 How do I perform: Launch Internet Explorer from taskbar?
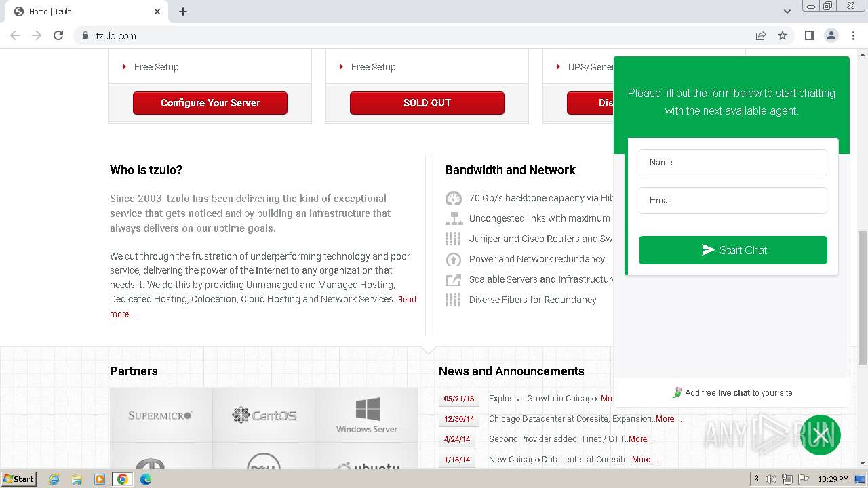point(54,479)
